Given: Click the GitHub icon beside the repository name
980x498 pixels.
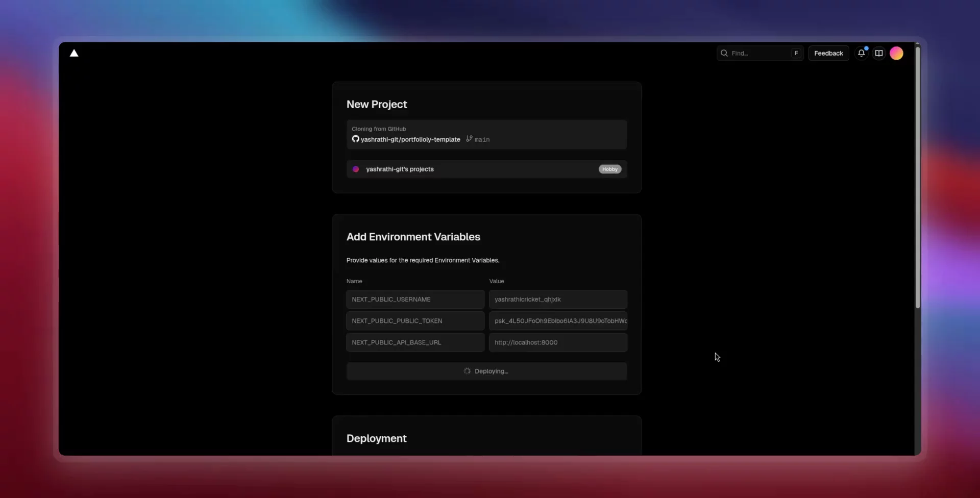Looking at the screenshot, I should [355, 139].
